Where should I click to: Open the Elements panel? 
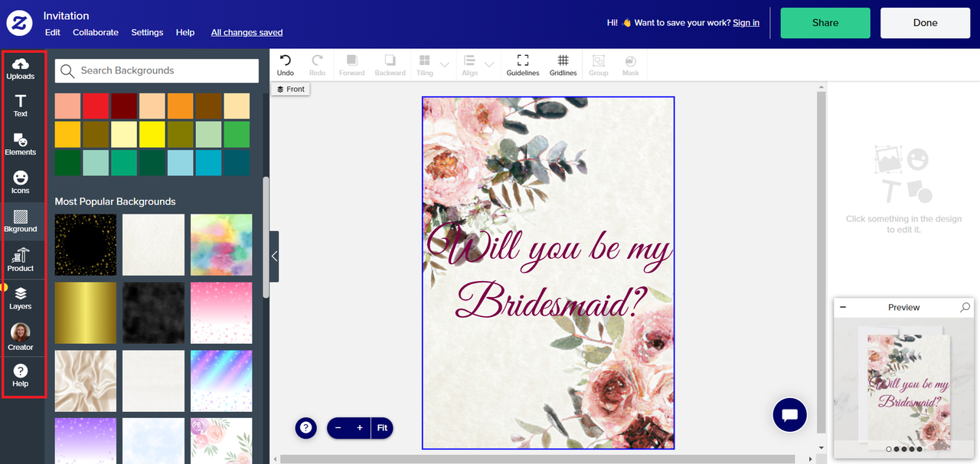pos(21,144)
